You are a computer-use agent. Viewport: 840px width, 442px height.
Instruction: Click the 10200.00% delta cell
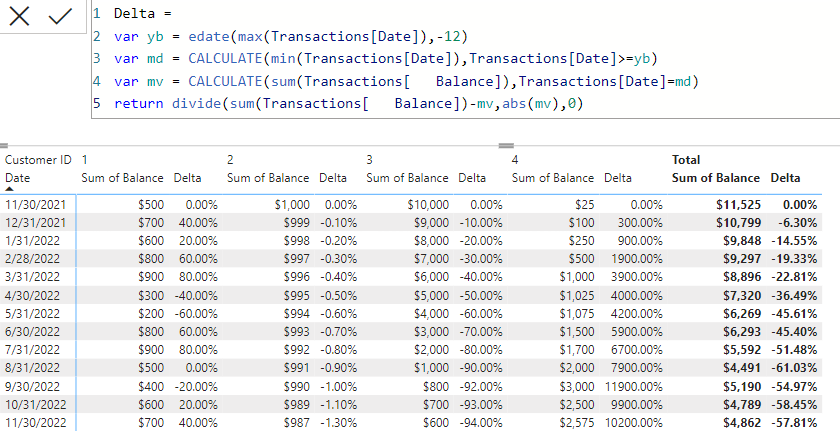point(634,423)
